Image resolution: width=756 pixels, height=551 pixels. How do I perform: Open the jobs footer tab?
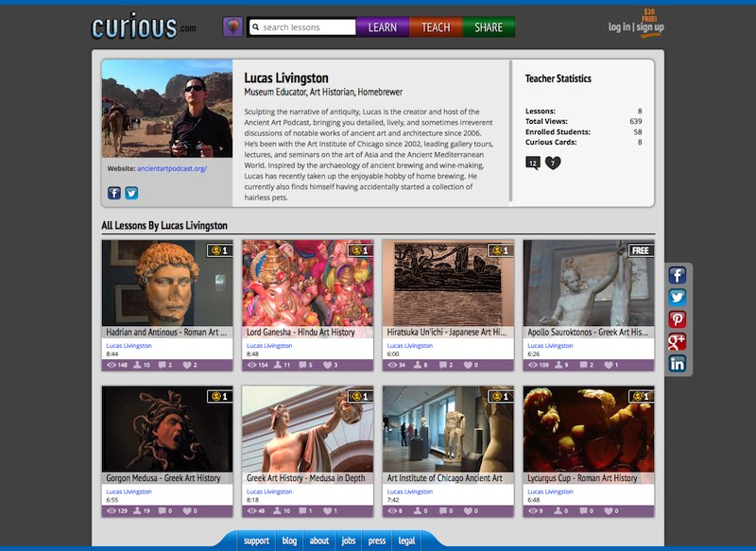point(348,541)
